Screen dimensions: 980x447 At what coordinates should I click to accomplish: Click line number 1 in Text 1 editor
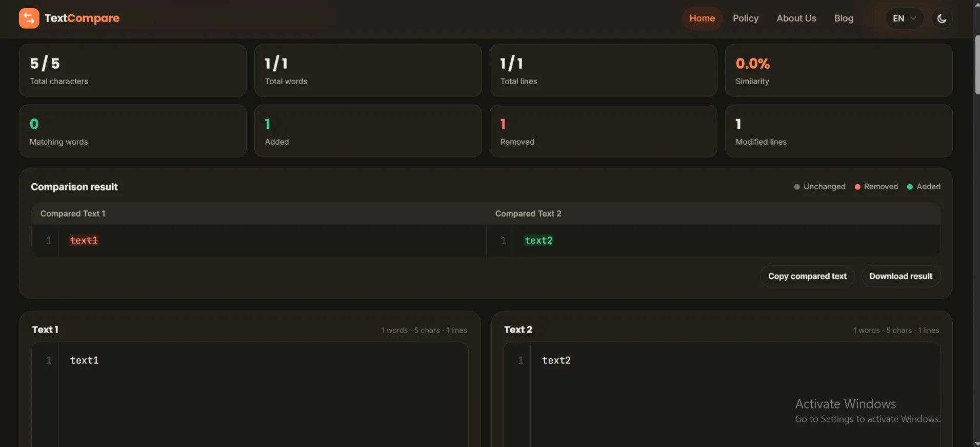(49, 360)
